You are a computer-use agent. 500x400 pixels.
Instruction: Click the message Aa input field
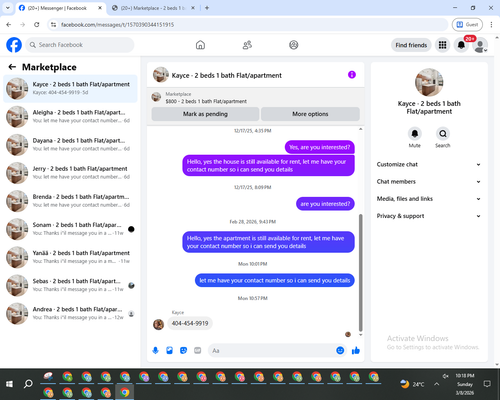(x=272, y=351)
